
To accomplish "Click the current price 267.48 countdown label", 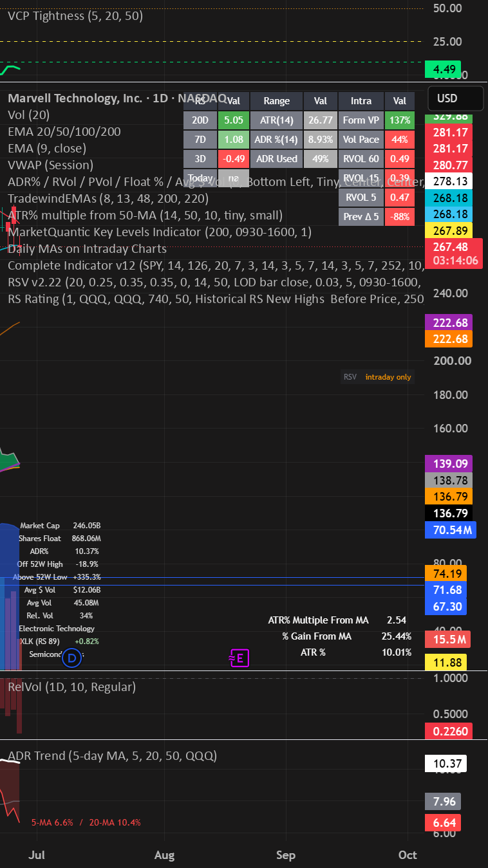I will (454, 254).
